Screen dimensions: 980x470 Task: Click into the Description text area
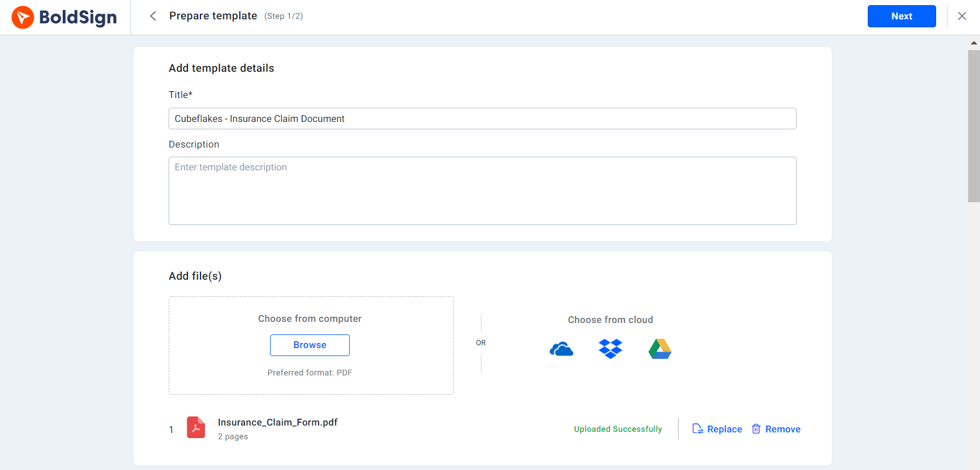[483, 191]
